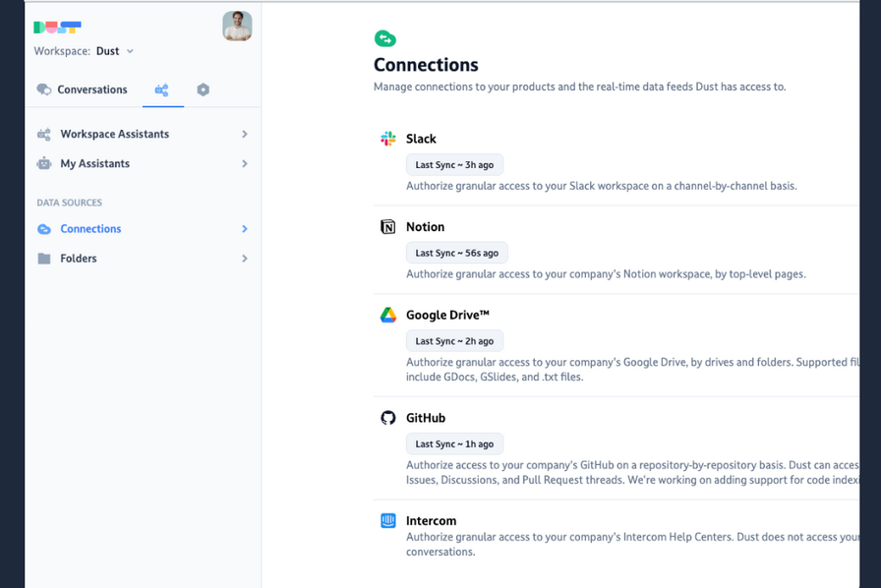Open Folders in the sidebar
This screenshot has height=588, width=881.
[x=78, y=259]
